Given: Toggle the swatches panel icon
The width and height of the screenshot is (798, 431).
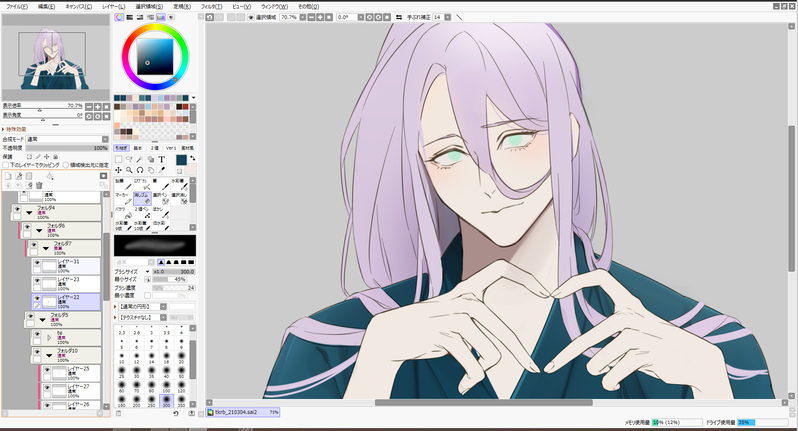Looking at the screenshot, I should [x=161, y=17].
